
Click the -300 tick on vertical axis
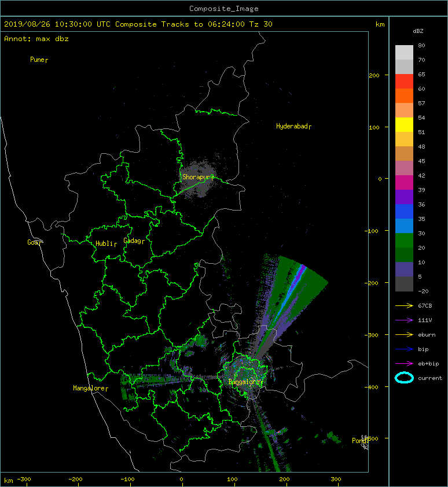pyautogui.click(x=371, y=335)
